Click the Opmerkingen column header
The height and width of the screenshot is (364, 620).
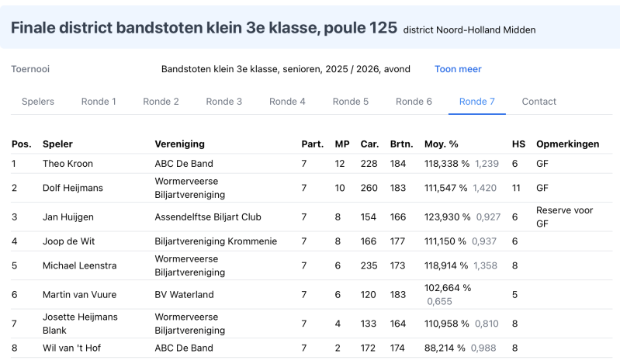coord(567,144)
